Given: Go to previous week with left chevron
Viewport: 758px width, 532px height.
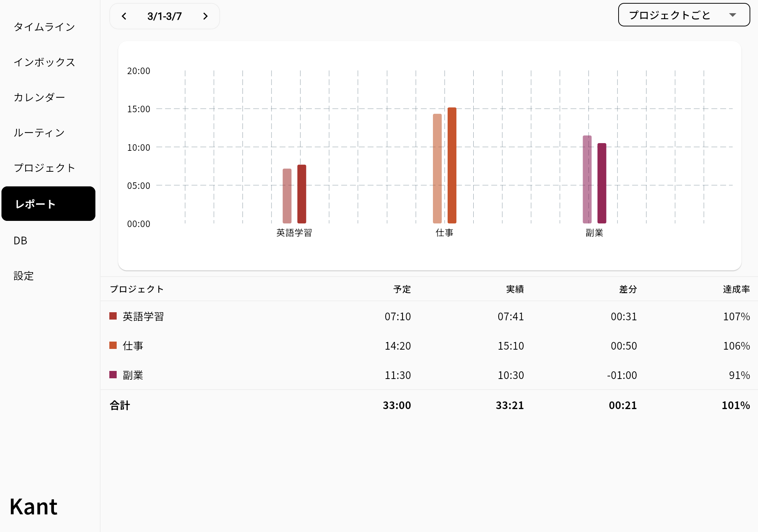Looking at the screenshot, I should [x=124, y=16].
